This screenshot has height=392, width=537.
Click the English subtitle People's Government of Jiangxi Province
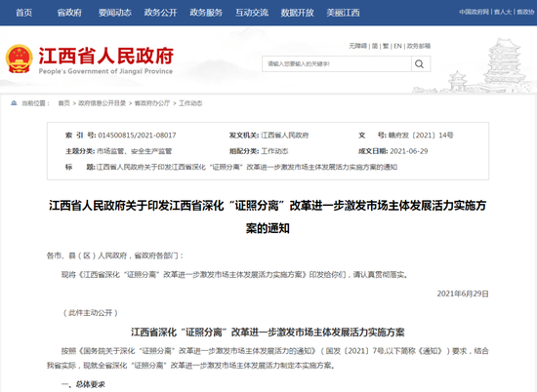pos(105,71)
